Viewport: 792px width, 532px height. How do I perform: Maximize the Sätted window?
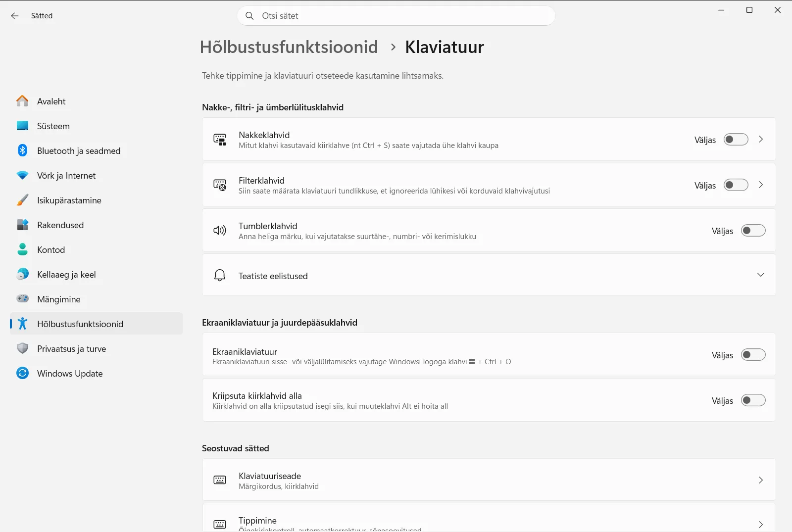point(749,10)
